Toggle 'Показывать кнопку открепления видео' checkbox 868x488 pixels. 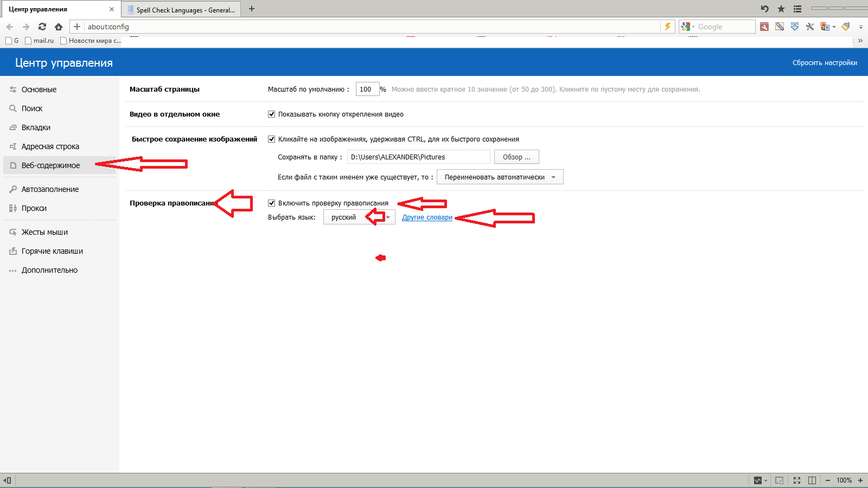coord(272,114)
